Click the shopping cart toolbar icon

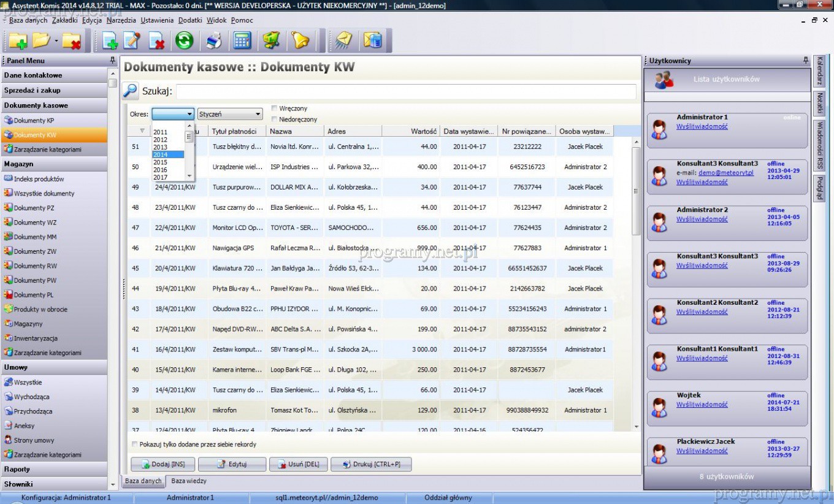(272, 41)
